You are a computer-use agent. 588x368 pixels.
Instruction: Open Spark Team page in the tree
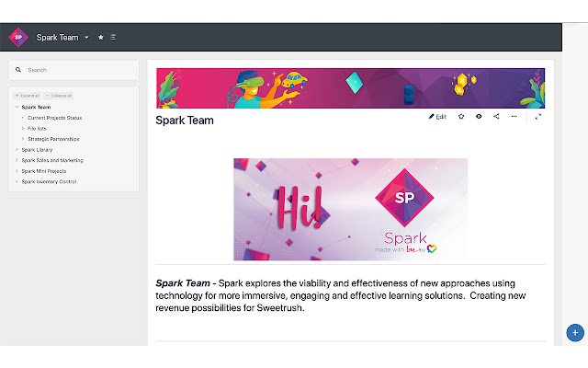[36, 107]
